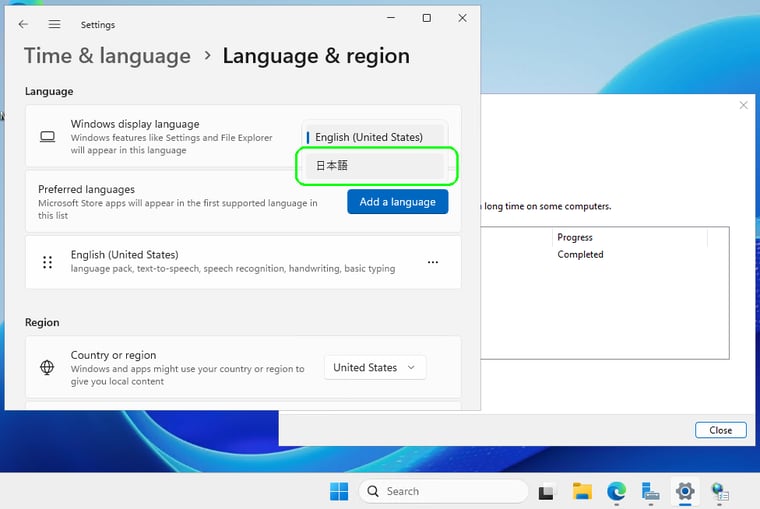Minimize the Settings window
Viewport: 760px width, 509px height.
[391, 18]
